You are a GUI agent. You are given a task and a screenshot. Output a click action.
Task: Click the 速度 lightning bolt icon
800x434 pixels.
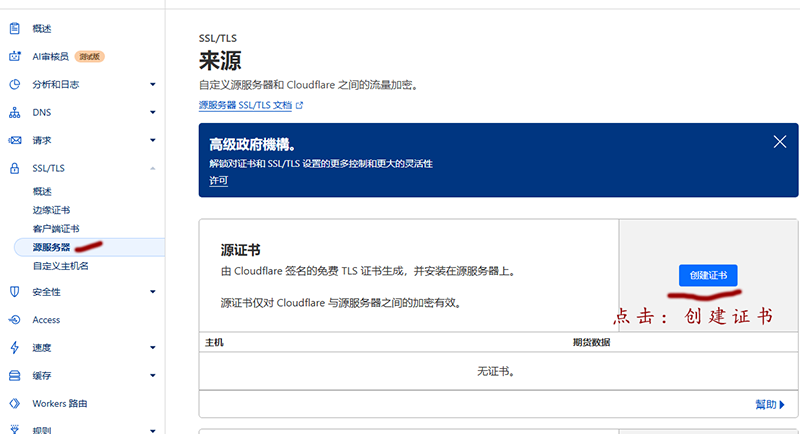14,348
